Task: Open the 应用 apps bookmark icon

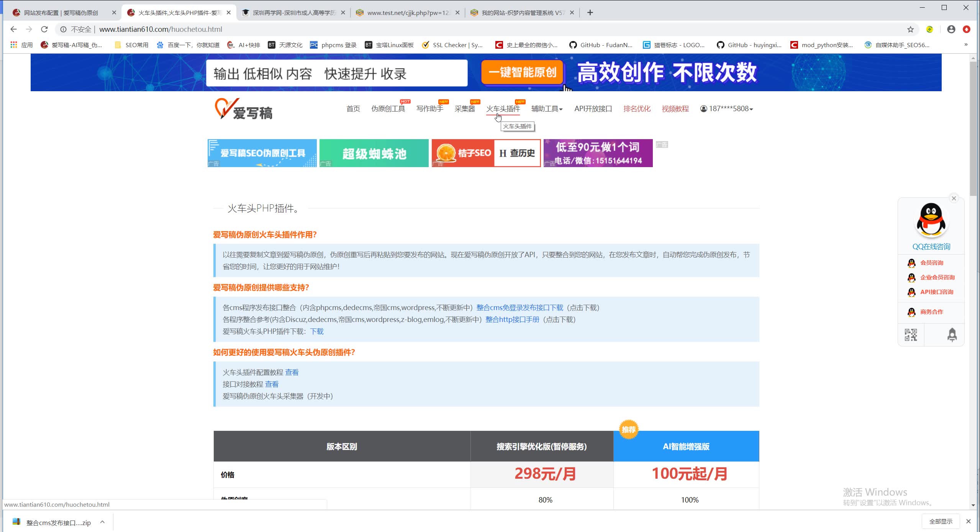Action: pos(21,45)
